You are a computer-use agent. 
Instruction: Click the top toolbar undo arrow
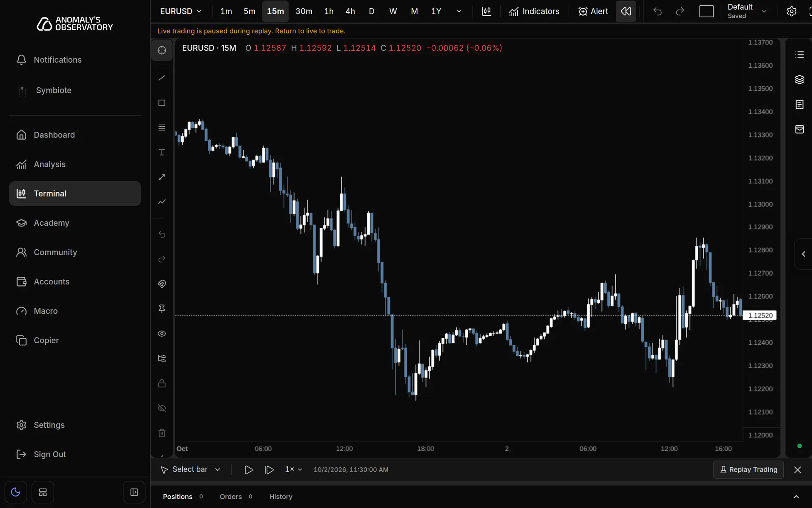657,11
